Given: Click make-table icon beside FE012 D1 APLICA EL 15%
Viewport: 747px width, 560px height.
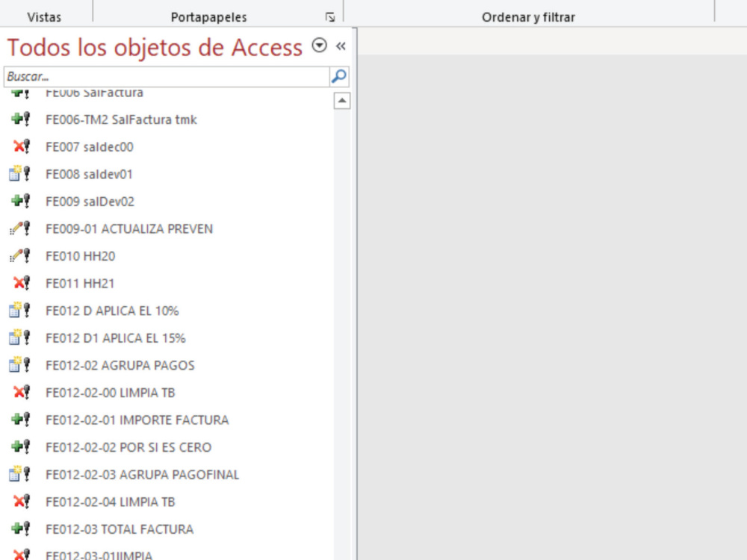Looking at the screenshot, I should [20, 337].
